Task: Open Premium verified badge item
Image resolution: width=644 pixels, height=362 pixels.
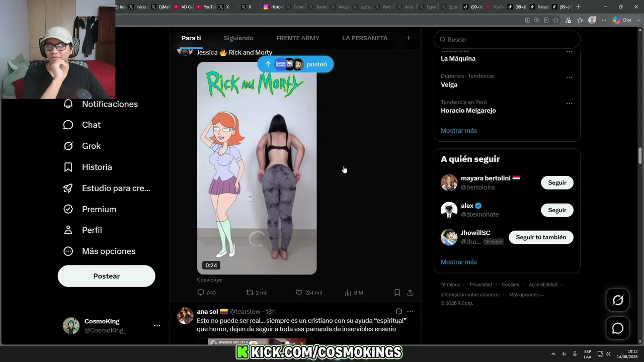Action: [x=68, y=209]
